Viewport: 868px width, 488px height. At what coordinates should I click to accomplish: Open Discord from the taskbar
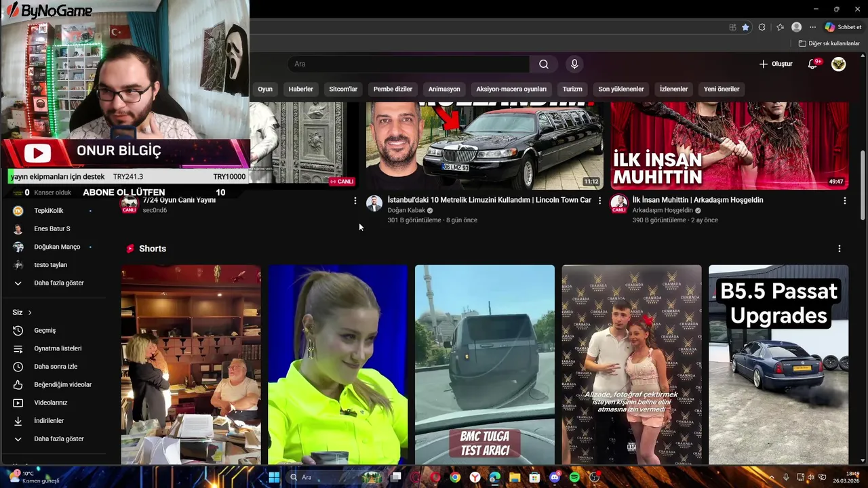click(x=555, y=477)
